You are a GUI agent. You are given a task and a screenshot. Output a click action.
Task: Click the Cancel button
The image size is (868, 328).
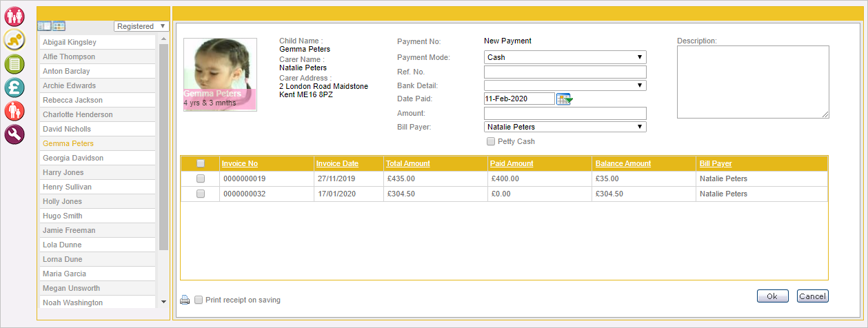click(812, 296)
